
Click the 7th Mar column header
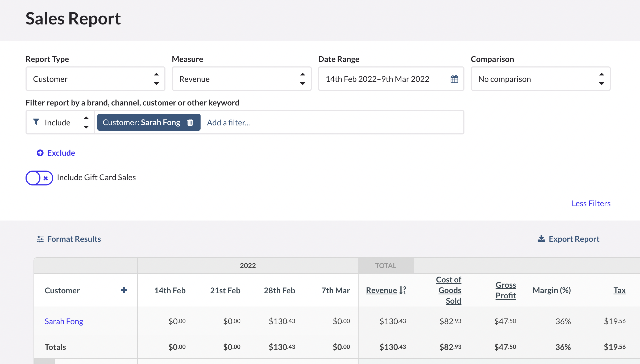click(335, 290)
